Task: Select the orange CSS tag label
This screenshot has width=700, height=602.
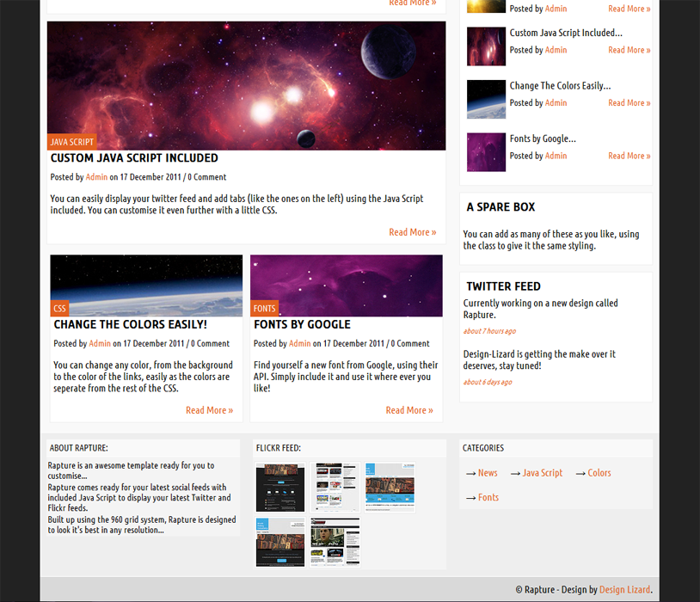Action: click(59, 309)
